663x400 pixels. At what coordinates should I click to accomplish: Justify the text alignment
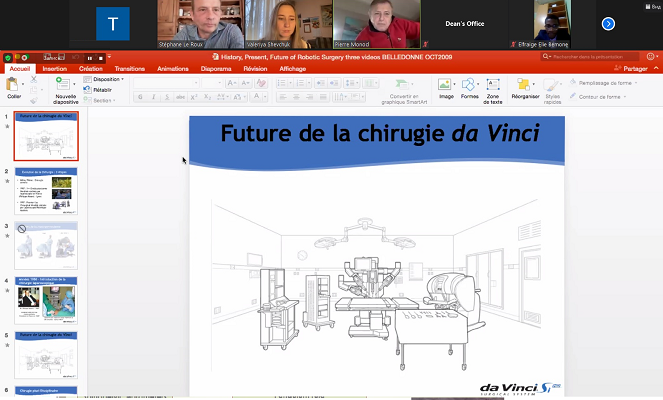[x=323, y=97]
